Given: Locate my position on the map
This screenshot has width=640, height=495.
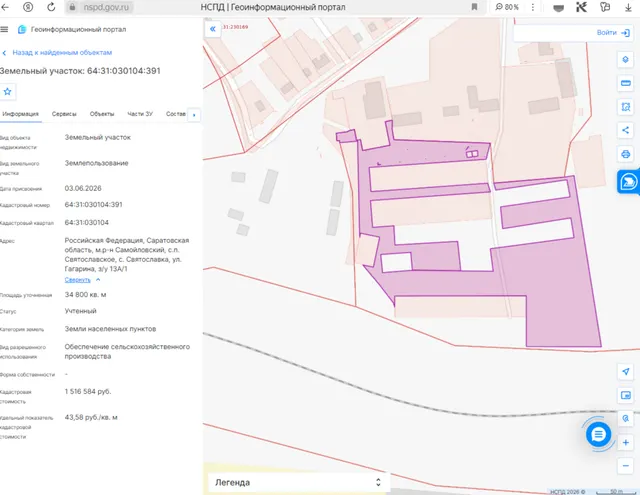Looking at the screenshot, I should [625, 371].
